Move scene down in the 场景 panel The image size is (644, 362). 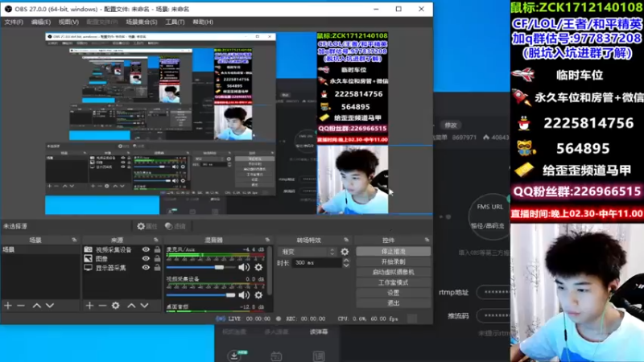(50, 306)
